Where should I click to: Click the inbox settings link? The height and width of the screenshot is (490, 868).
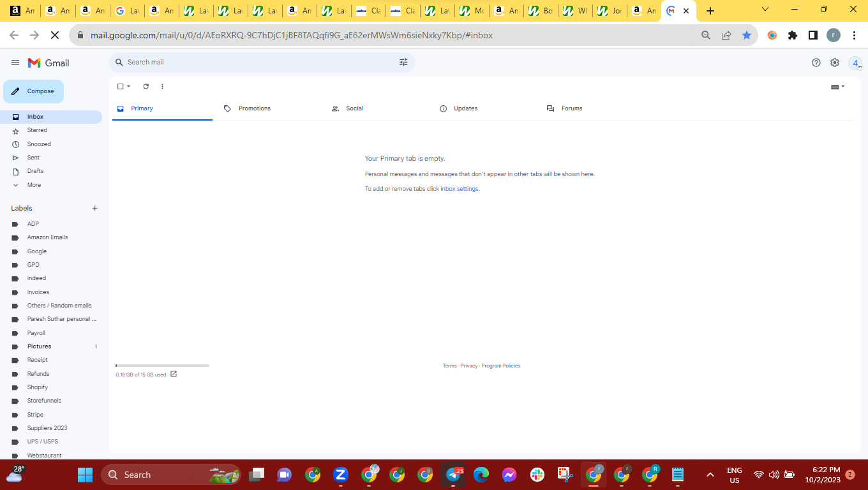(460, 189)
